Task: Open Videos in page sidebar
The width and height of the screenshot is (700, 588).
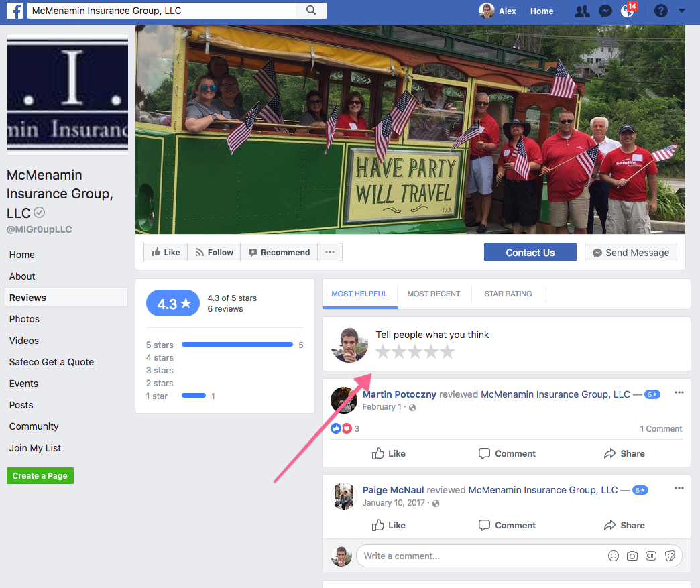Action: coord(23,341)
